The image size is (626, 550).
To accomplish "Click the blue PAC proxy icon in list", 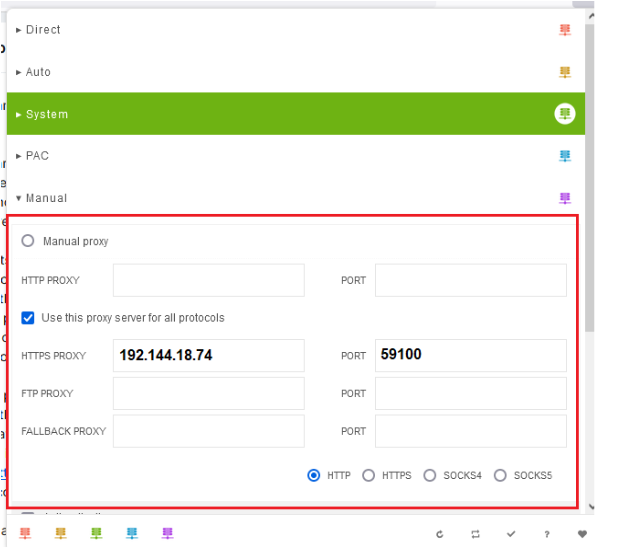I will [565, 156].
